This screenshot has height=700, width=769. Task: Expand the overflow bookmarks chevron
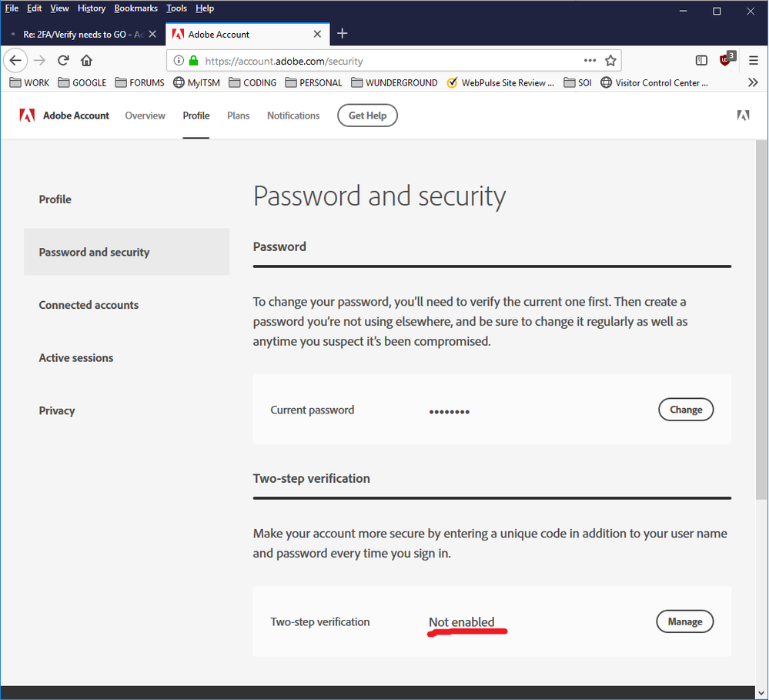pyautogui.click(x=753, y=82)
